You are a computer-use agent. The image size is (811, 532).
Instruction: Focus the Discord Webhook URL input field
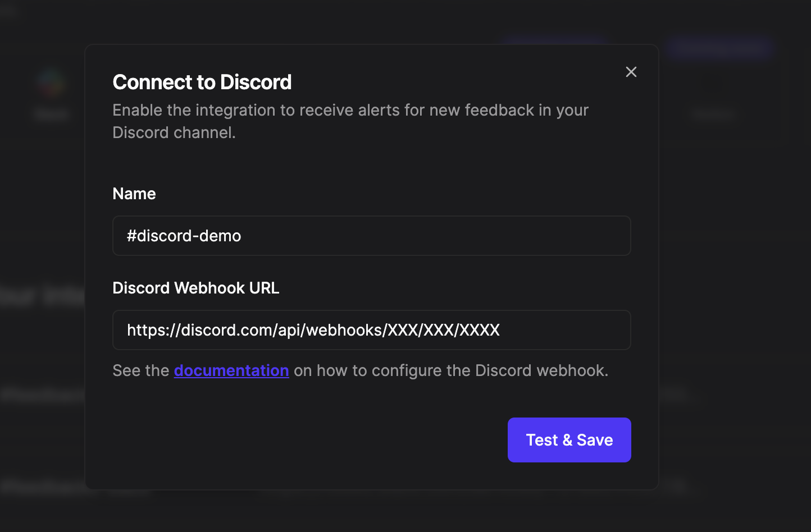tap(371, 330)
